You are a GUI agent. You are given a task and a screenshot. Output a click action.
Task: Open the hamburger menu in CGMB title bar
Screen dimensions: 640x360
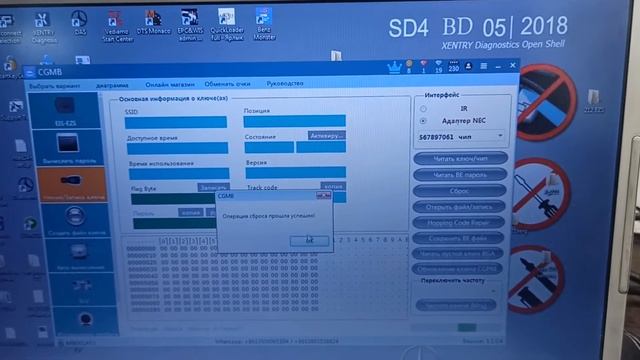click(x=484, y=66)
